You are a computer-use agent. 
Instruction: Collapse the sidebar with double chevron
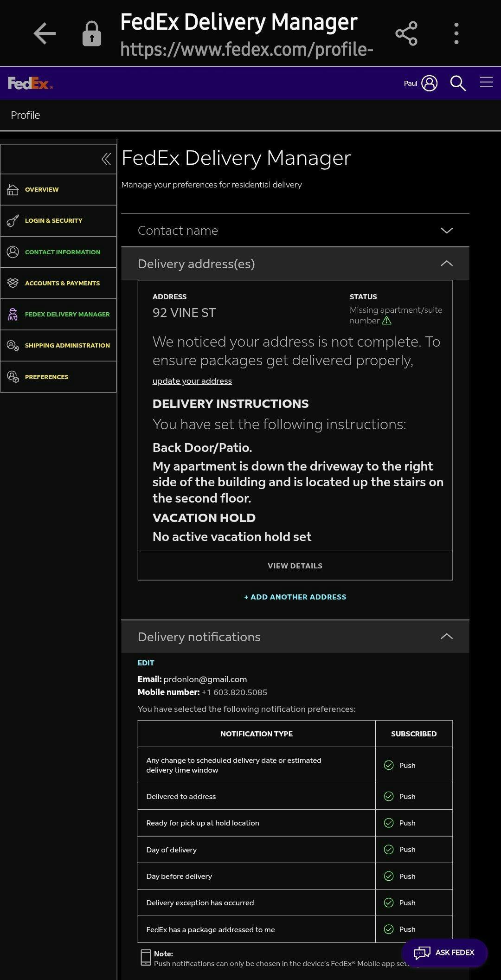106,159
